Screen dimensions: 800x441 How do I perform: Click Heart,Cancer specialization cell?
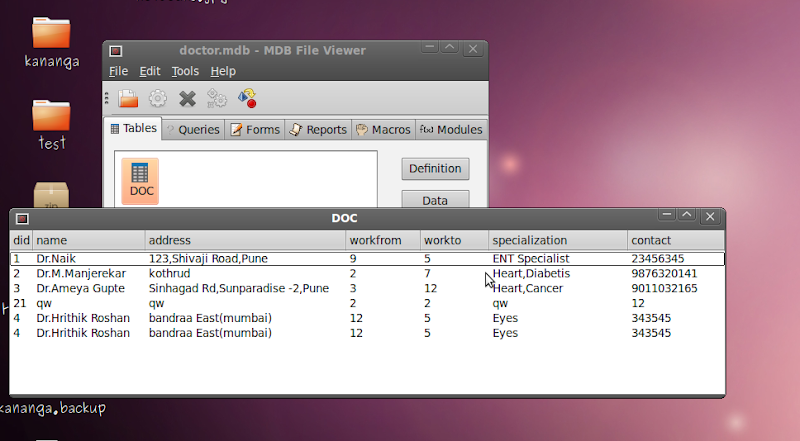[528, 288]
